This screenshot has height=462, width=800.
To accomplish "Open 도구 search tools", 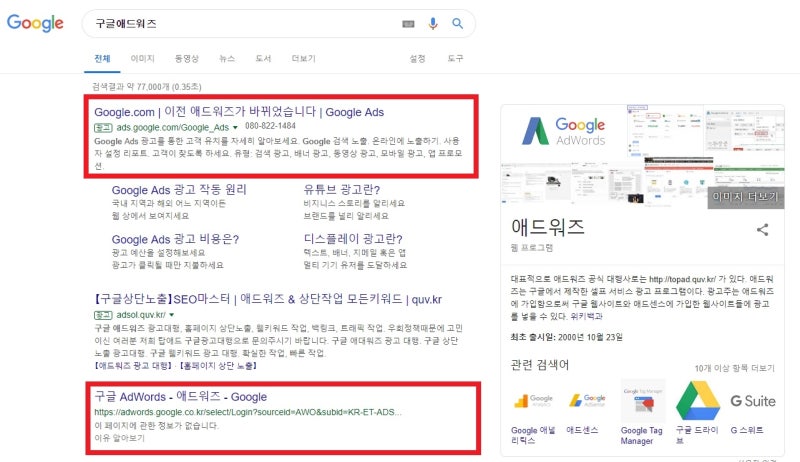I will 456,59.
